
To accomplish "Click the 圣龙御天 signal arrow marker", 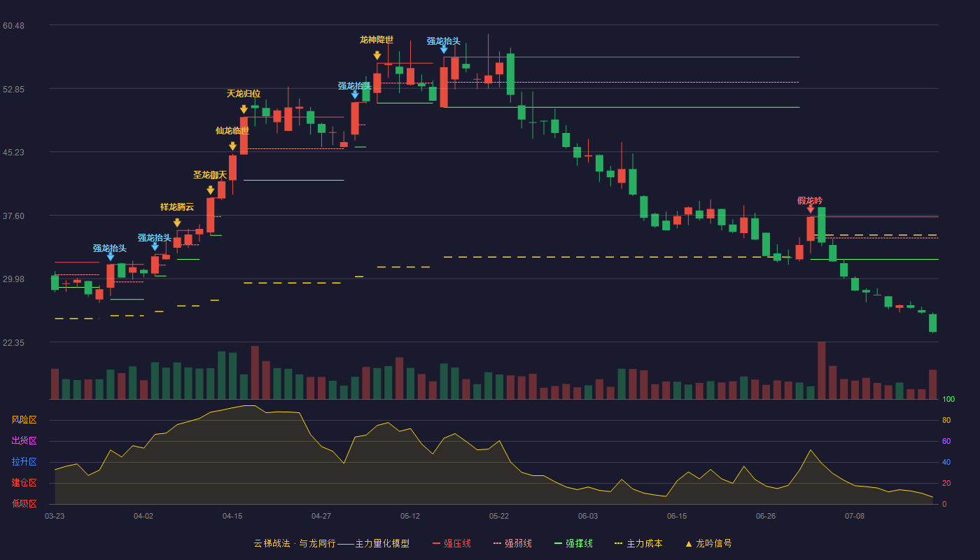I will coord(211,190).
